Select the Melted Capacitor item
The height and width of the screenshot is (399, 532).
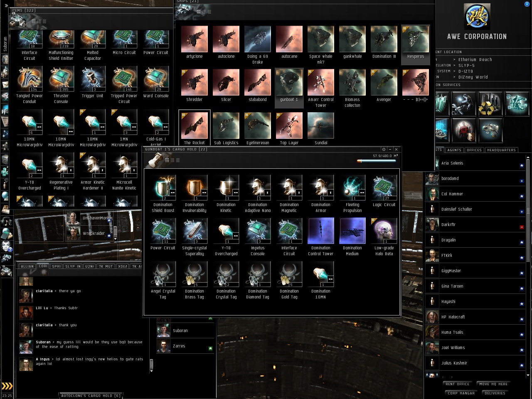pos(93,46)
